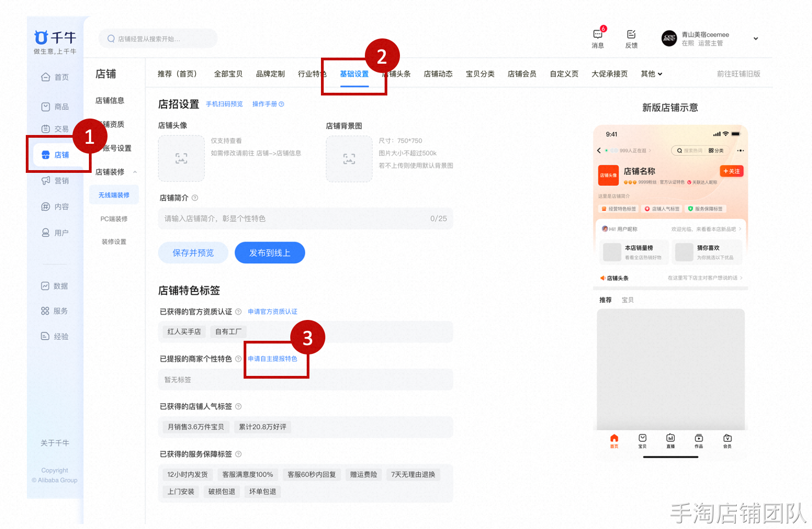The height and width of the screenshot is (529, 812).
Task: Switch to 店铺动态 tab
Action: [438, 74]
